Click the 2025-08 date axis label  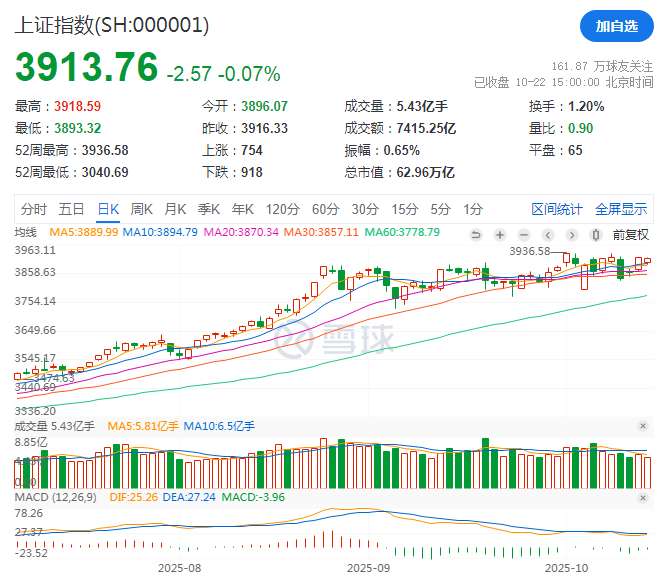(179, 568)
